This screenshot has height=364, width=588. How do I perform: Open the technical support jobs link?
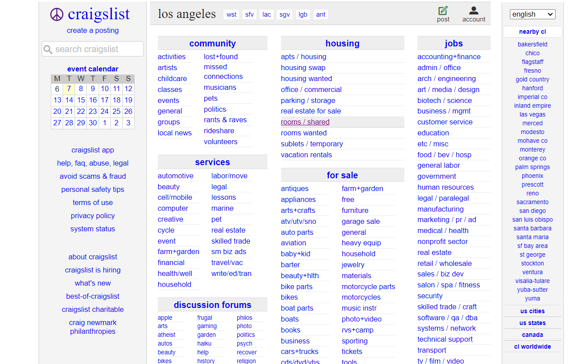coord(445,339)
